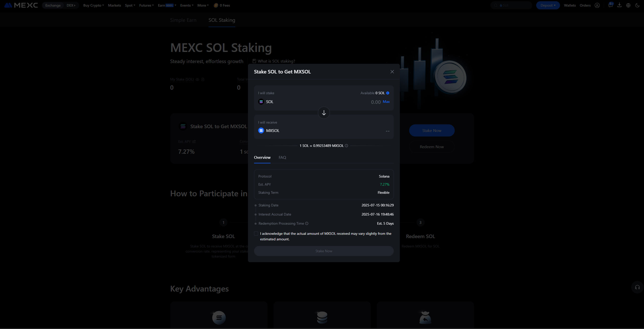The height and width of the screenshot is (329, 644).
Task: Switch to the DEX+ tab
Action: (71, 5)
